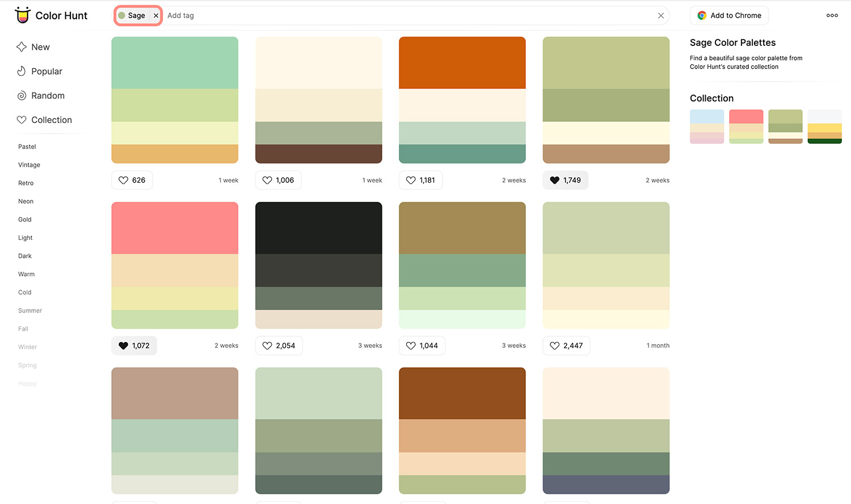This screenshot has width=851, height=504.
Task: Click the pale sage top of the 2,447 palette
Action: click(606, 228)
